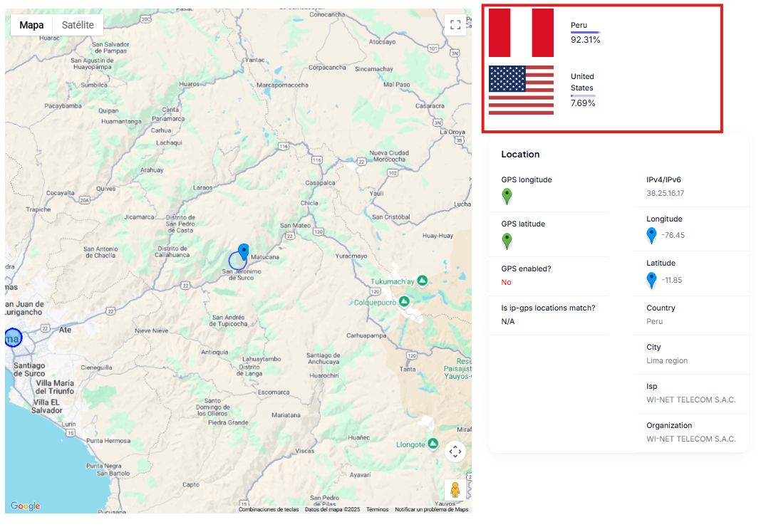Click the N/A ip-gps match value
The image size is (766, 532).
(x=507, y=321)
